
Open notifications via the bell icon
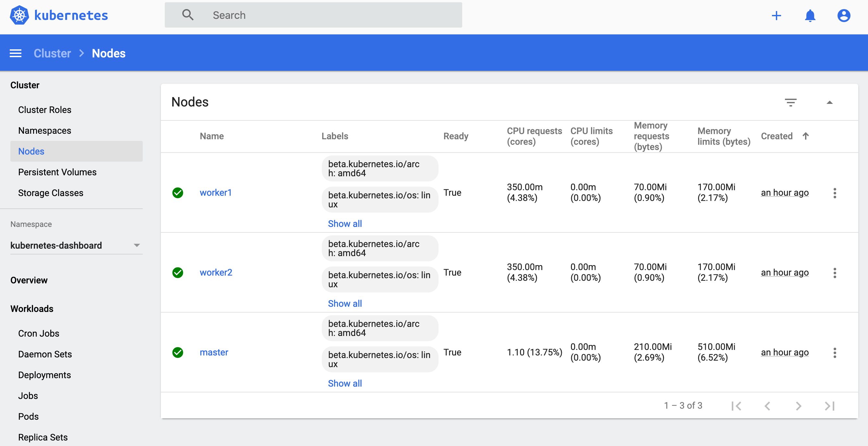pos(810,15)
